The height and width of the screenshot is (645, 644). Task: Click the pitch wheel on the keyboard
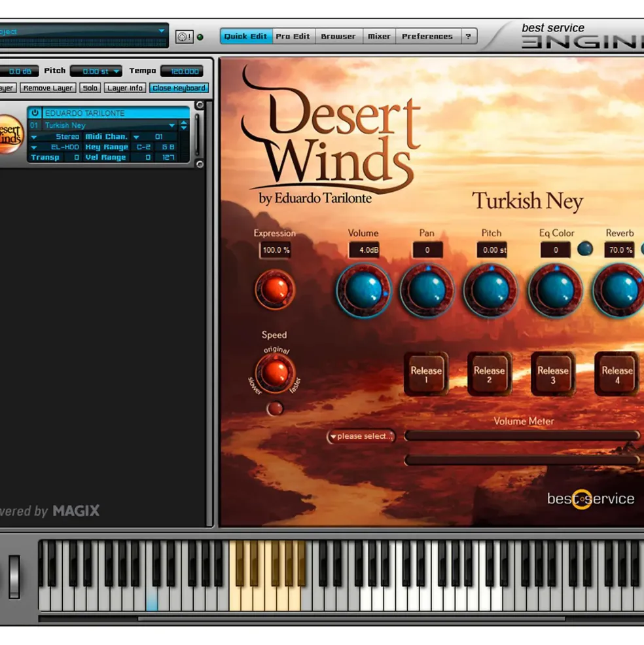pyautogui.click(x=14, y=576)
